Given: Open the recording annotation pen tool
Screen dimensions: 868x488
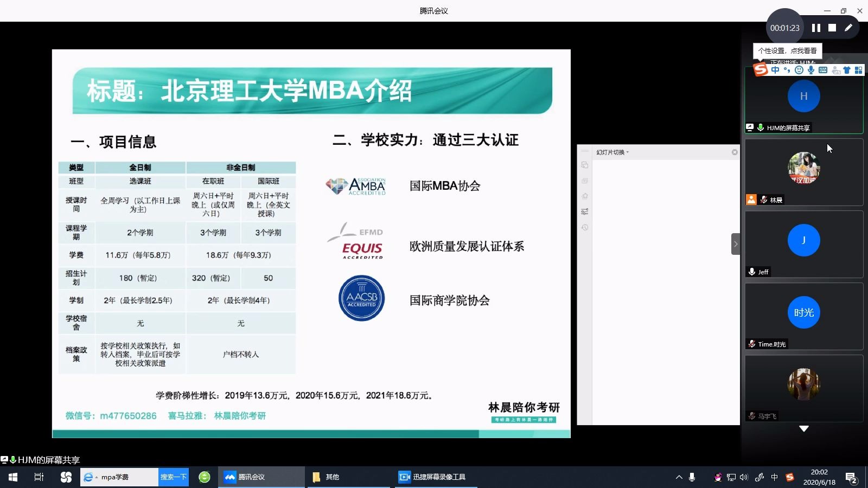Looking at the screenshot, I should tap(848, 28).
